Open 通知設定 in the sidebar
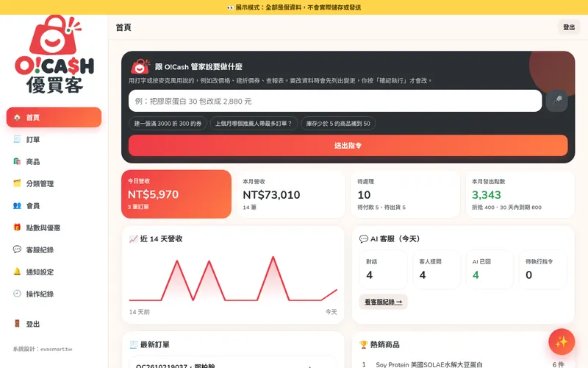The image size is (588, 368). click(54, 272)
